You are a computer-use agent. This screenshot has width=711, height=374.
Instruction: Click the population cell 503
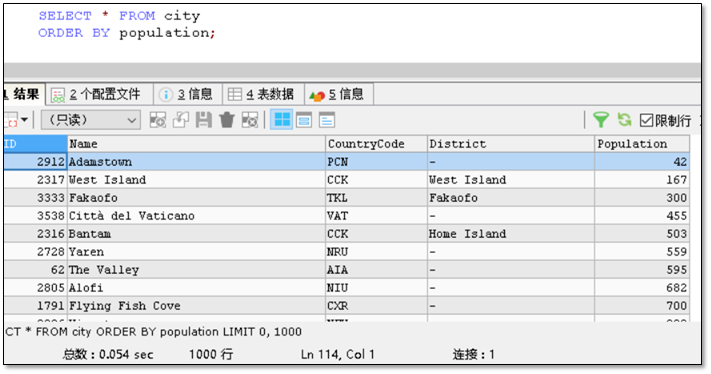[642, 234]
